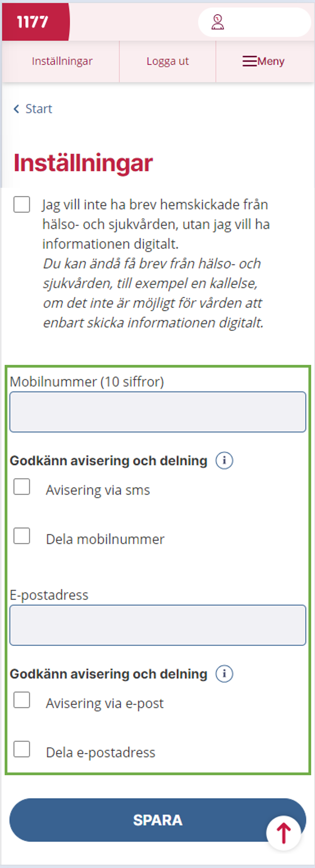Select Logga ut in the top navigation
The width and height of the screenshot is (315, 868).
click(x=167, y=61)
